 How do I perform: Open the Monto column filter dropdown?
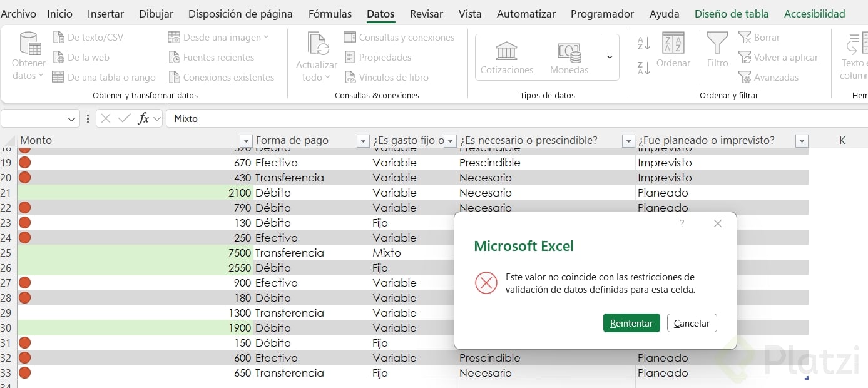pos(245,141)
